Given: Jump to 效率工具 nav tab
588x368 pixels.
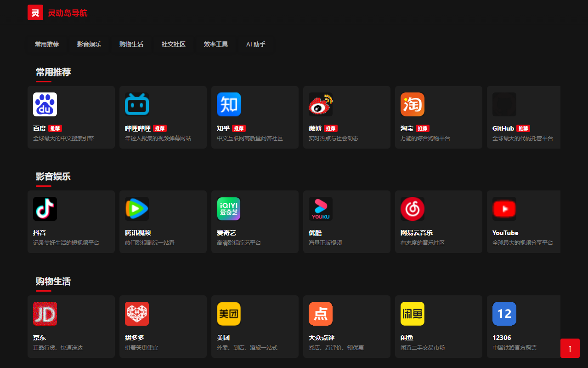Looking at the screenshot, I should pos(216,44).
